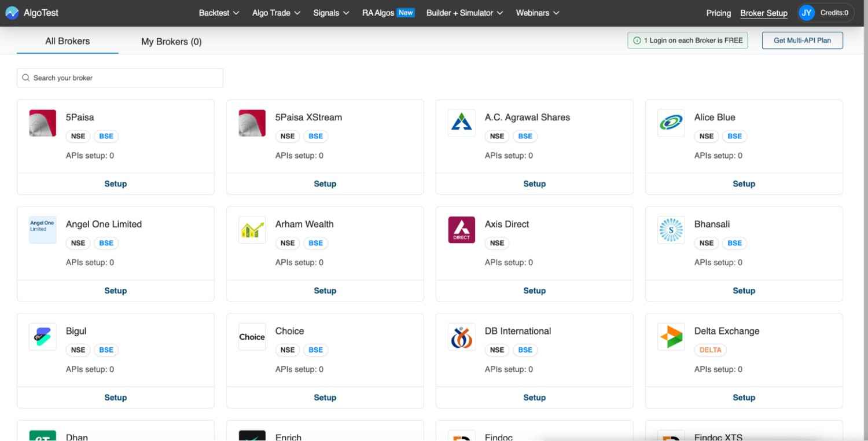
Task: Click the Credits:0 indicator
Action: point(834,13)
